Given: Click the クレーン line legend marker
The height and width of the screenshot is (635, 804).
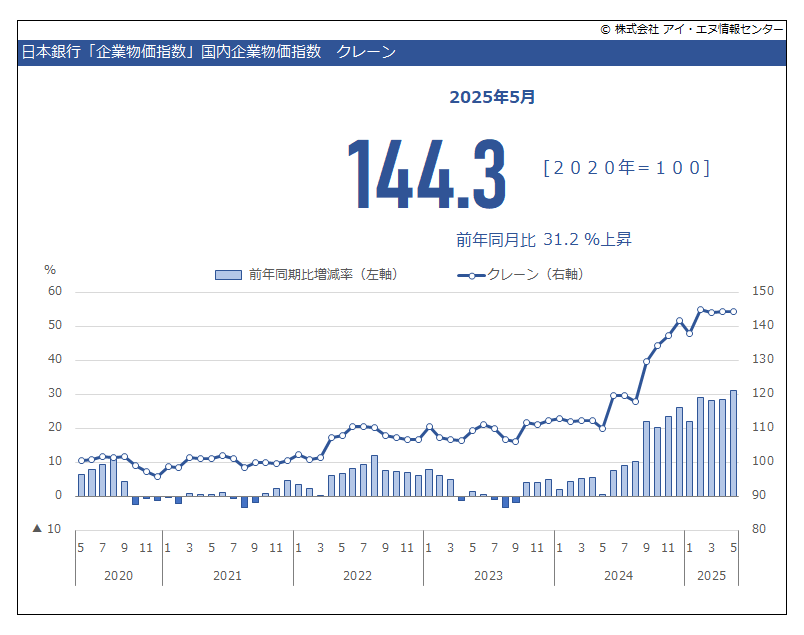Looking at the screenshot, I should click(x=471, y=274).
